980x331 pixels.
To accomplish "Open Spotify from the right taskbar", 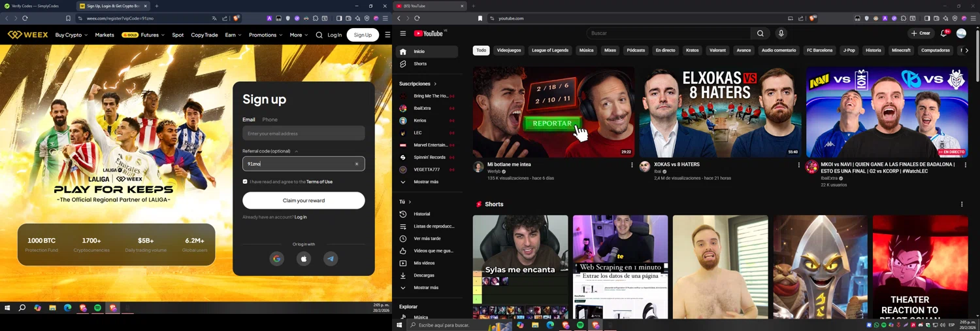I will [580, 325].
